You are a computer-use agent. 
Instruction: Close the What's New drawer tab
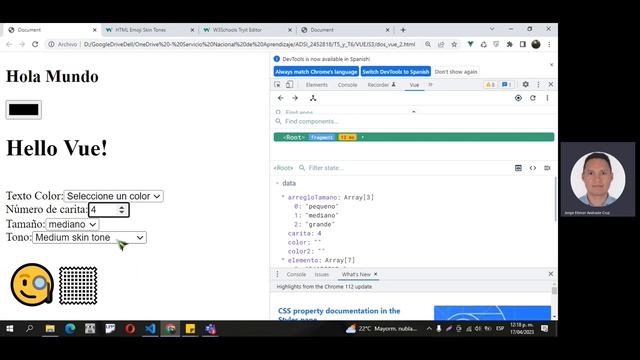[376, 274]
